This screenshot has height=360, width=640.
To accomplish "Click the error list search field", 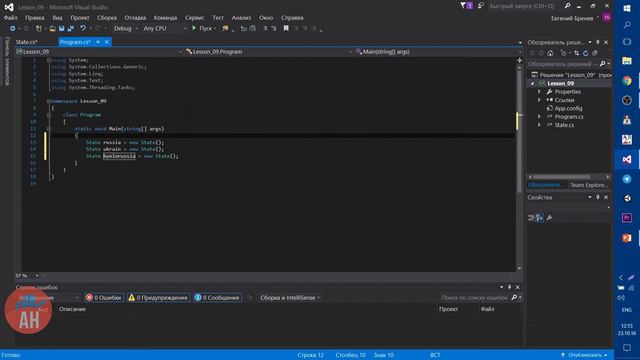I will [475, 298].
